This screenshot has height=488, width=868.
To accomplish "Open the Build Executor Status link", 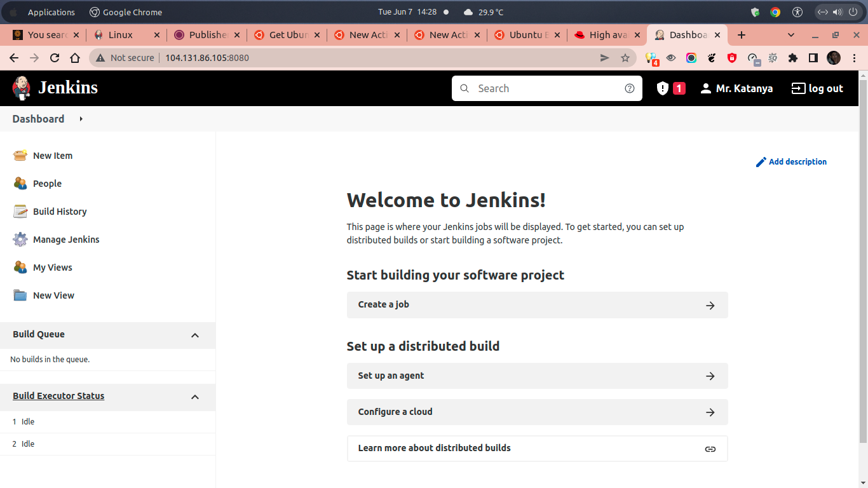I will click(x=58, y=396).
